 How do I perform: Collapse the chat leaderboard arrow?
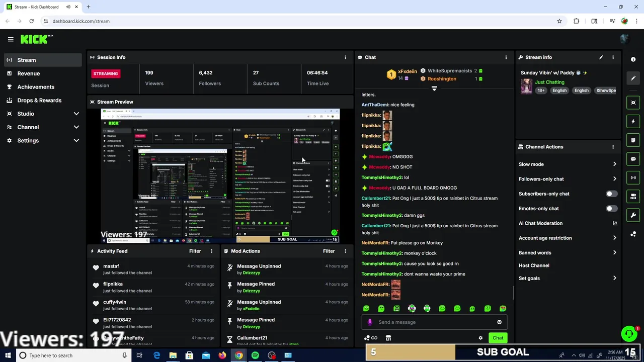pyautogui.click(x=434, y=88)
